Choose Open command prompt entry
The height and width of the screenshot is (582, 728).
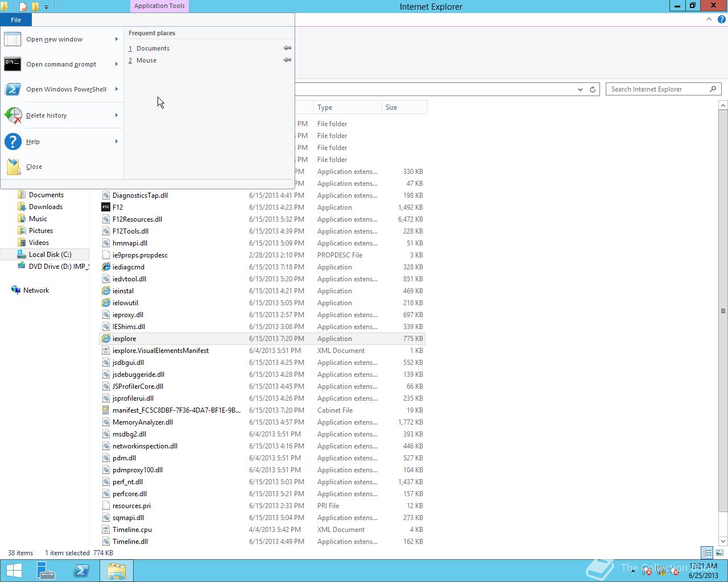tap(62, 64)
